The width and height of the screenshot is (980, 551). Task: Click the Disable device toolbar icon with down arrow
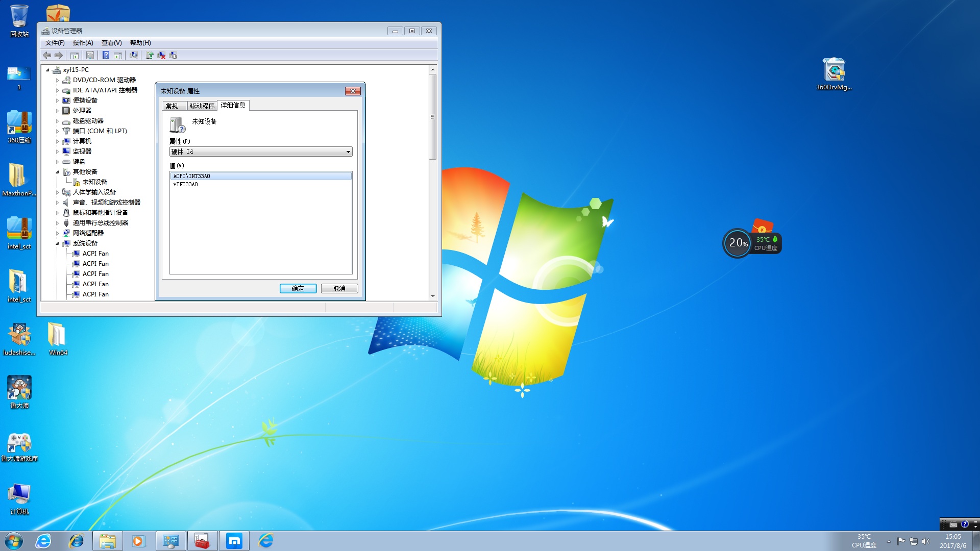click(173, 55)
